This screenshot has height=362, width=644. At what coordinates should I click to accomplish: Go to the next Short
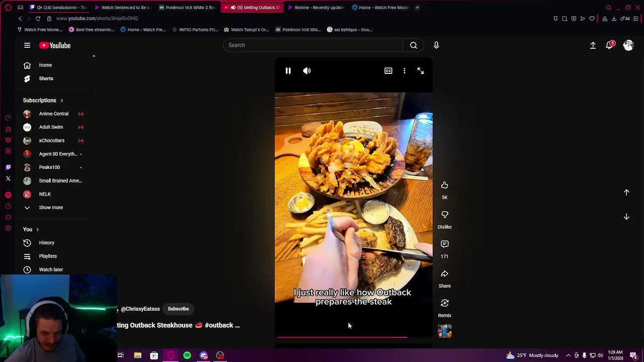pyautogui.click(x=626, y=217)
